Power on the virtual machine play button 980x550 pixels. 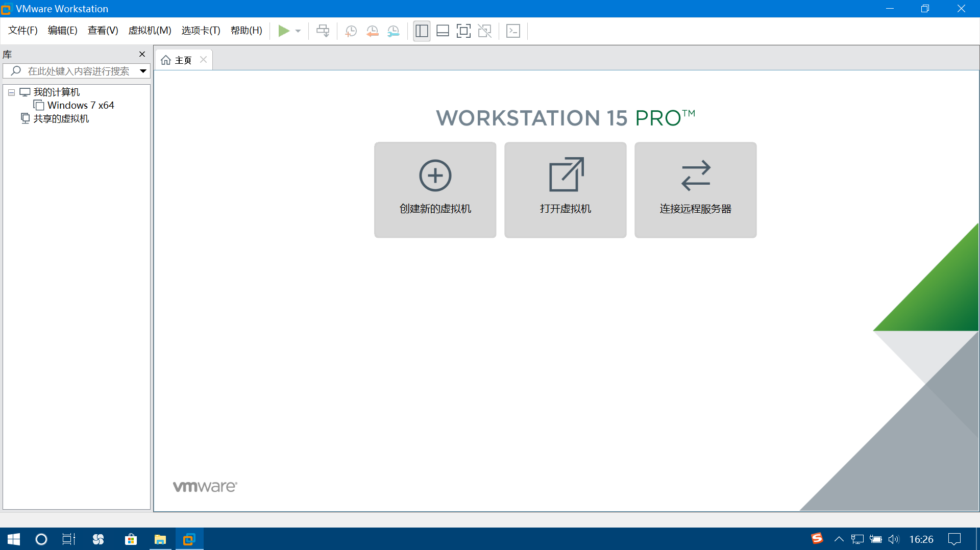(x=284, y=31)
